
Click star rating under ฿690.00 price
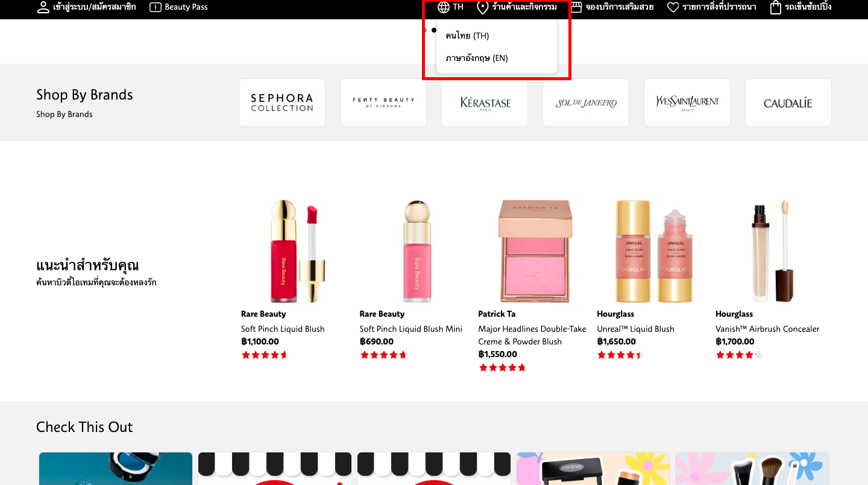[x=383, y=355]
